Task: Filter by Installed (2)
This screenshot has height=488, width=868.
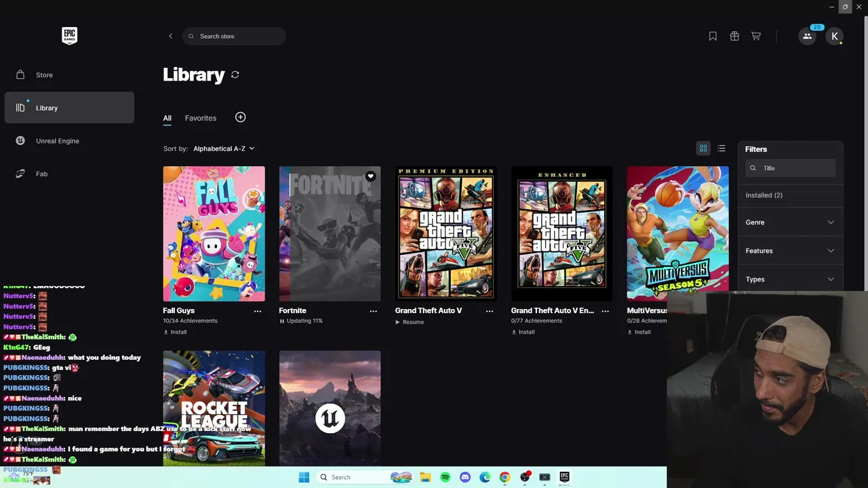Action: pos(764,195)
